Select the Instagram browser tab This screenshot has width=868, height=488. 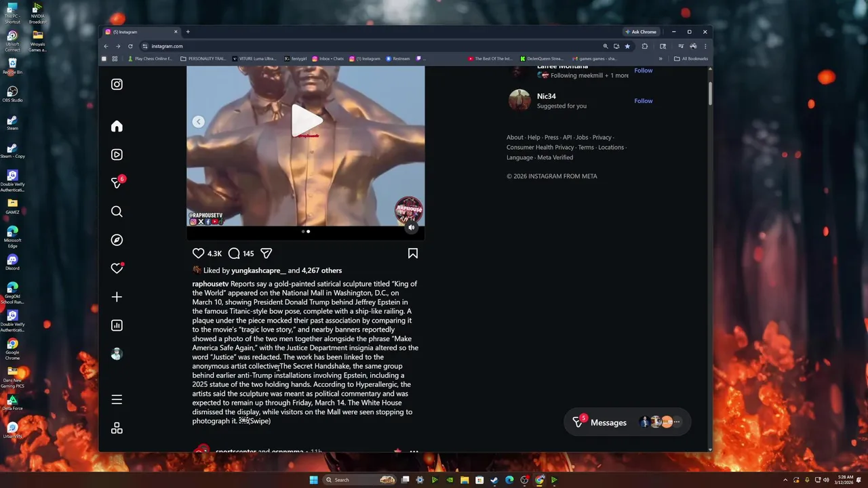pyautogui.click(x=142, y=32)
